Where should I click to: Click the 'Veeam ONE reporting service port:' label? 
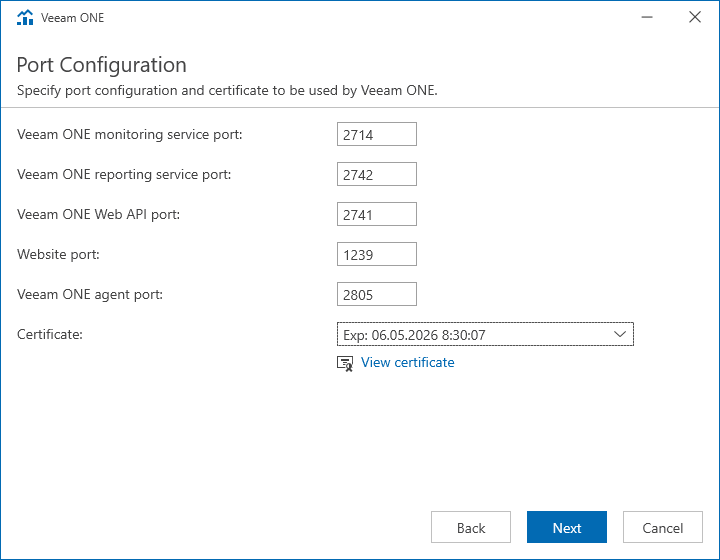coord(124,174)
